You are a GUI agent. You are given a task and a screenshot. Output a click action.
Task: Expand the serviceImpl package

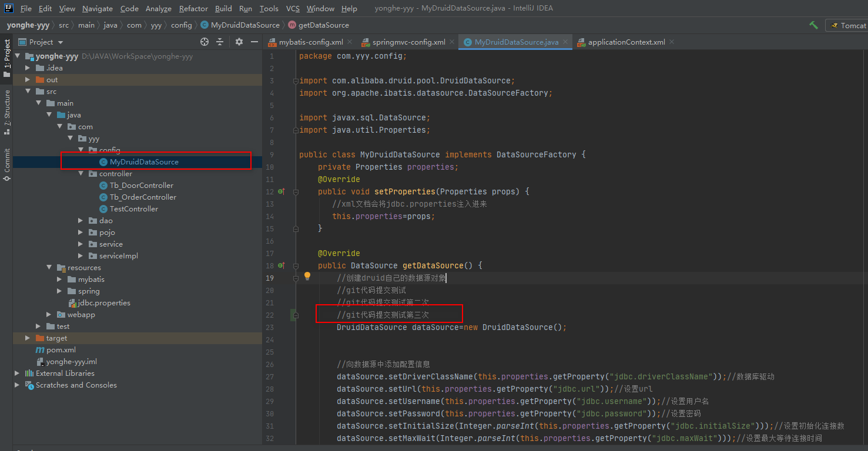pos(81,256)
